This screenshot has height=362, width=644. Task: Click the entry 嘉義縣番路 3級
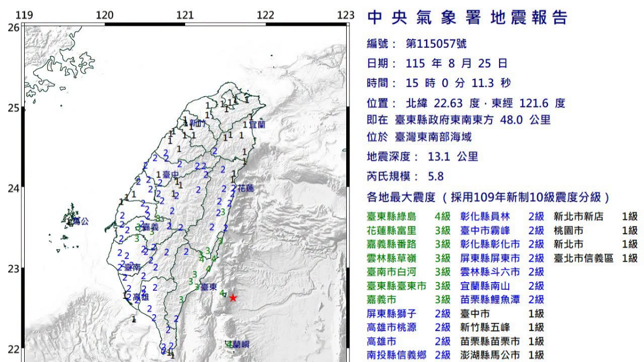pos(408,245)
